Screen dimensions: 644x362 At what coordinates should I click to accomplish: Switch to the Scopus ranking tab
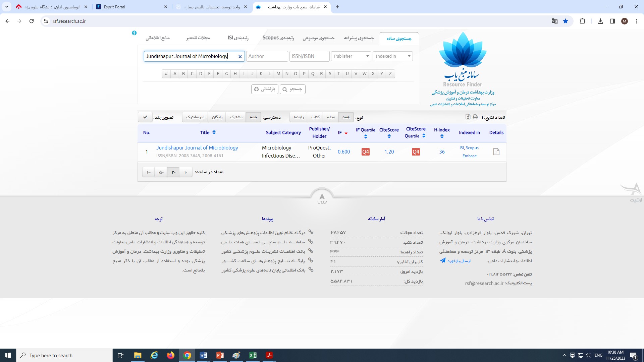tap(278, 38)
